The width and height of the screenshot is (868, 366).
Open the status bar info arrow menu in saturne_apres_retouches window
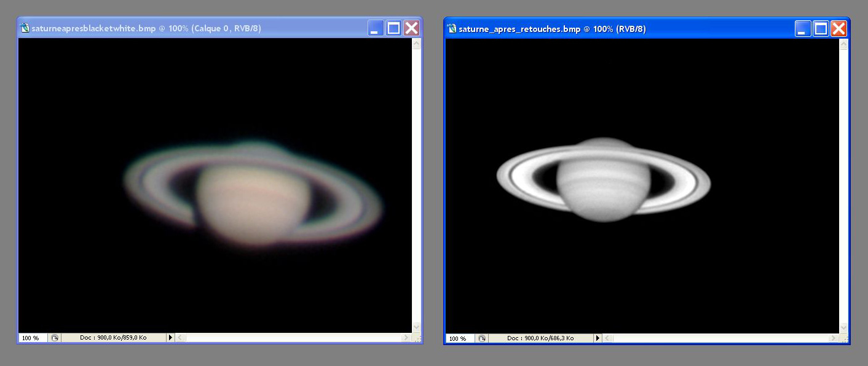[x=598, y=338]
